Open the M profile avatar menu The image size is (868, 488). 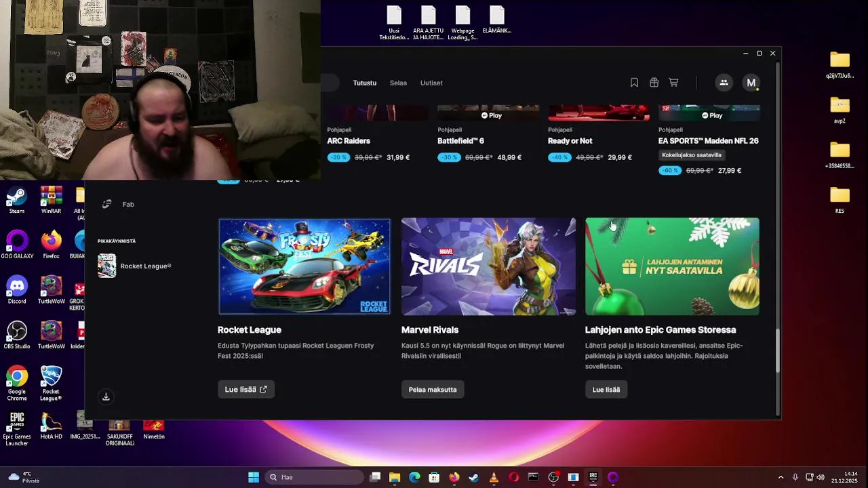point(751,83)
